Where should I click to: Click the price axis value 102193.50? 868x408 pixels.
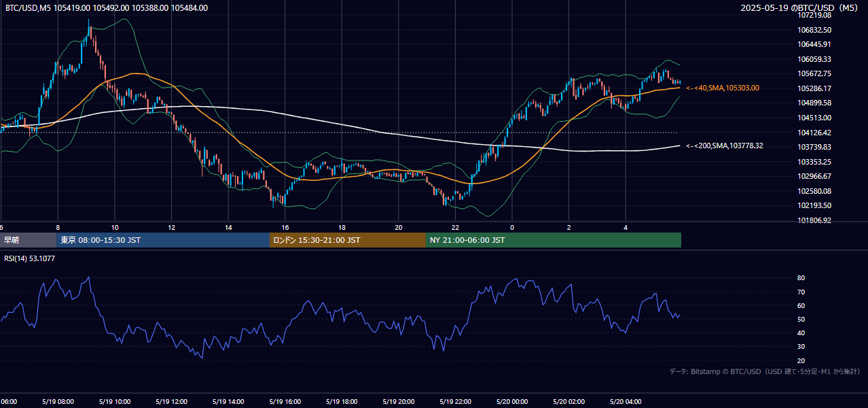click(x=814, y=205)
